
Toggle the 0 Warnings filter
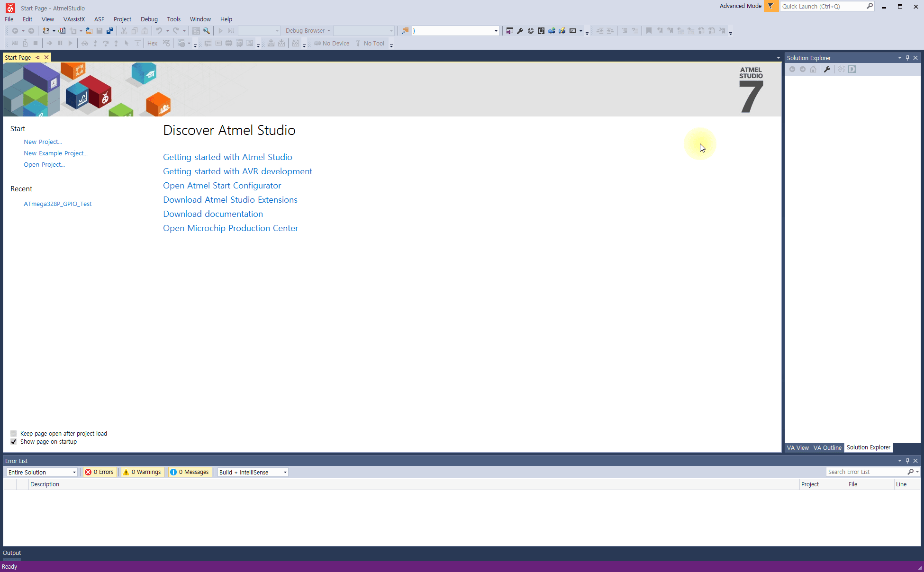(143, 472)
